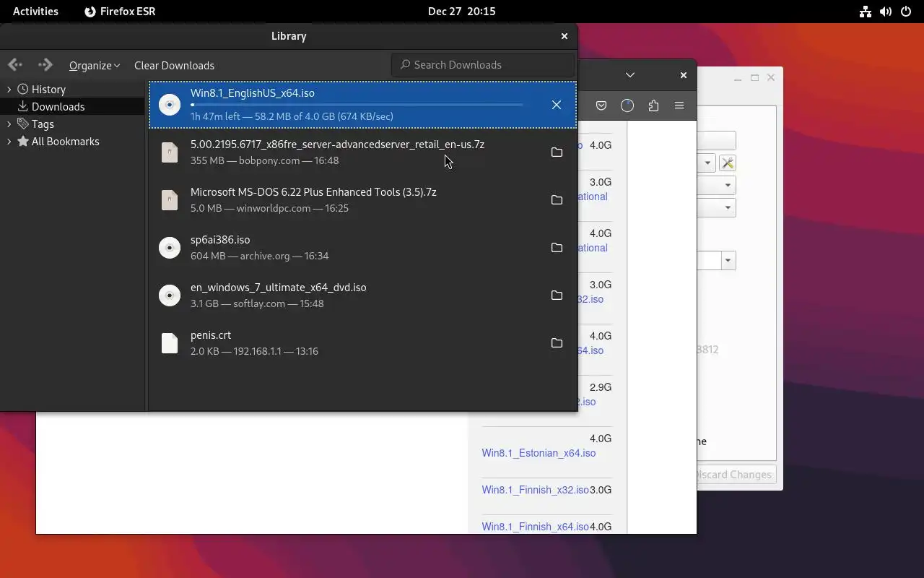924x578 pixels.
Task: Click '2.0 KB — 192.168.1.1 — 13:16' text
Action: (x=254, y=351)
